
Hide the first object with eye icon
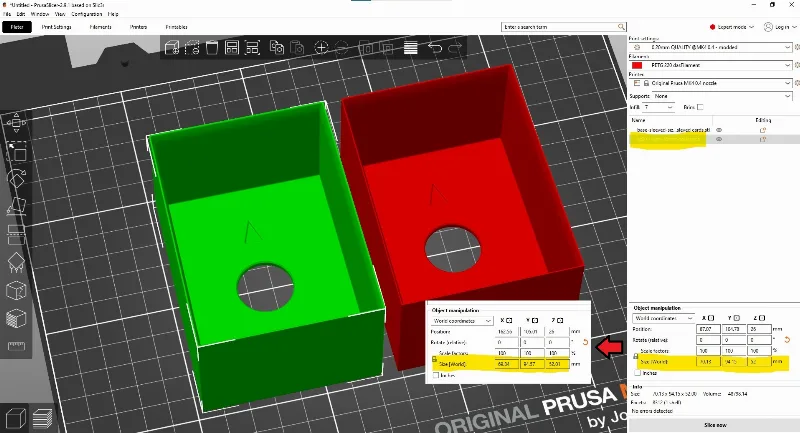click(719, 130)
